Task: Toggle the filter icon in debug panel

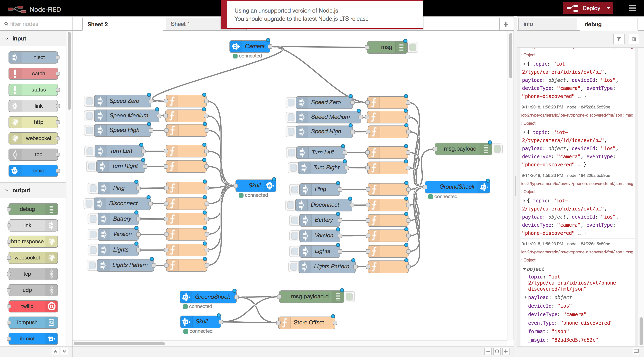Action: point(619,39)
